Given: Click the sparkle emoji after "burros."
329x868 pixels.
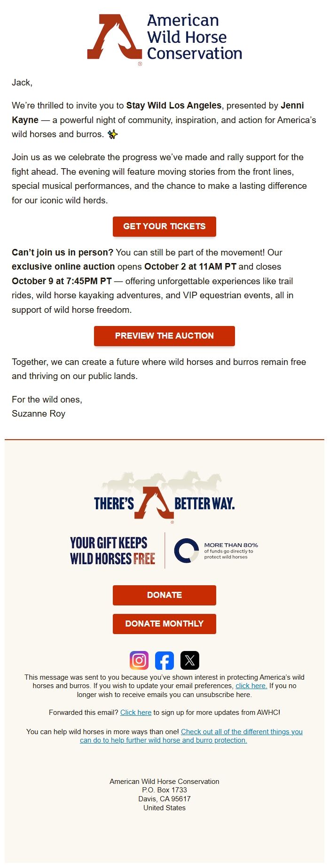Looking at the screenshot, I should (113, 134).
